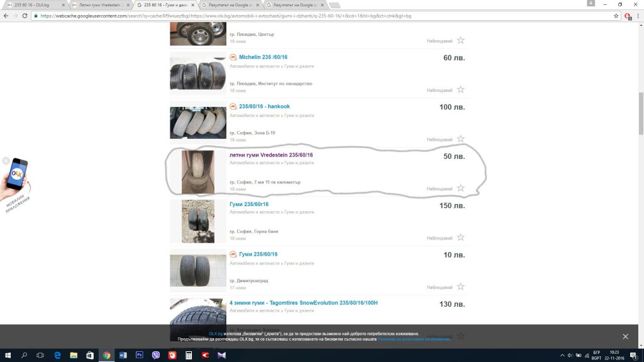Open the 'Michelin 235 /60/16' listing link
Viewport: 644px width, 362px height.
point(263,57)
